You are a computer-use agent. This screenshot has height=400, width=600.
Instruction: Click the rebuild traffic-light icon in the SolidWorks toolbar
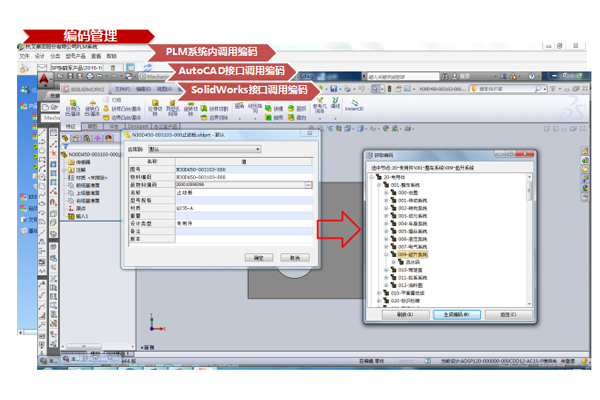point(389,89)
